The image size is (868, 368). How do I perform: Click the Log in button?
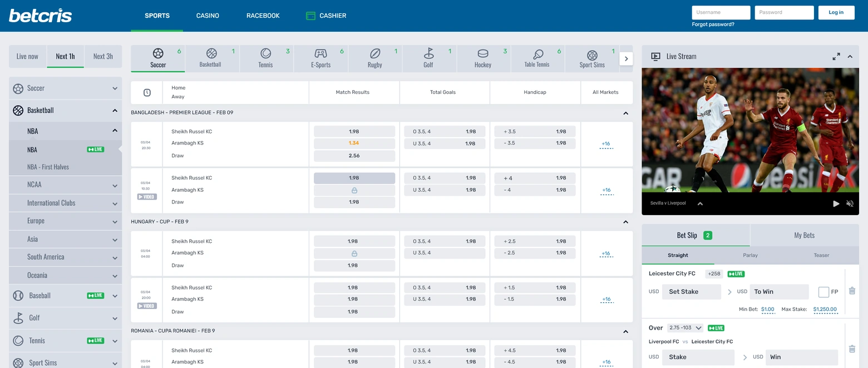point(836,12)
